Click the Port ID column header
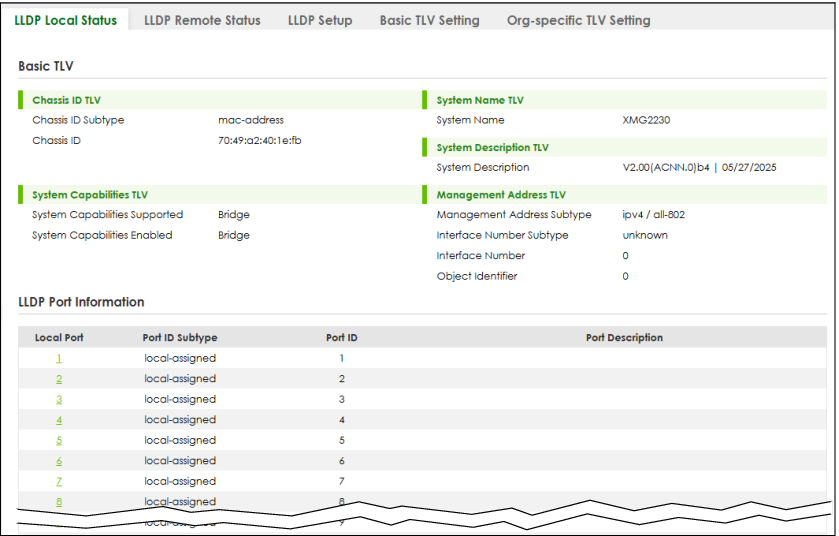This screenshot has width=839, height=536. pos(341,338)
